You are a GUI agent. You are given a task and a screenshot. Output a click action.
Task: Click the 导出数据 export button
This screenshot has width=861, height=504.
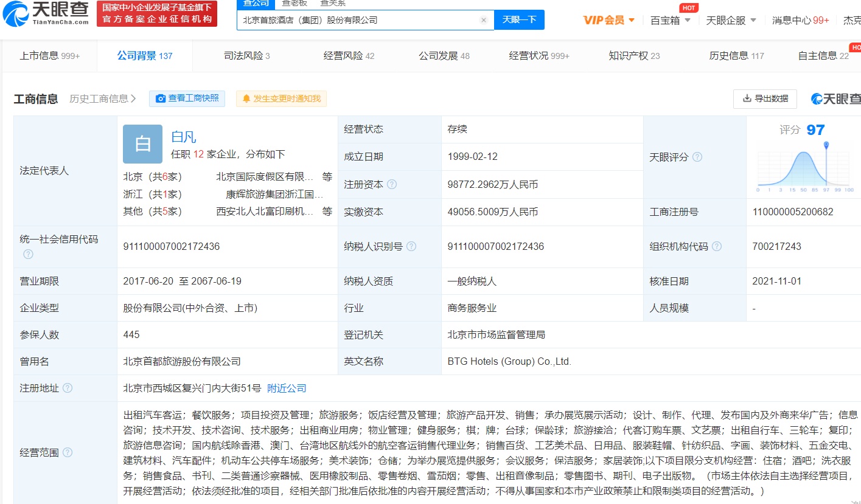(765, 98)
